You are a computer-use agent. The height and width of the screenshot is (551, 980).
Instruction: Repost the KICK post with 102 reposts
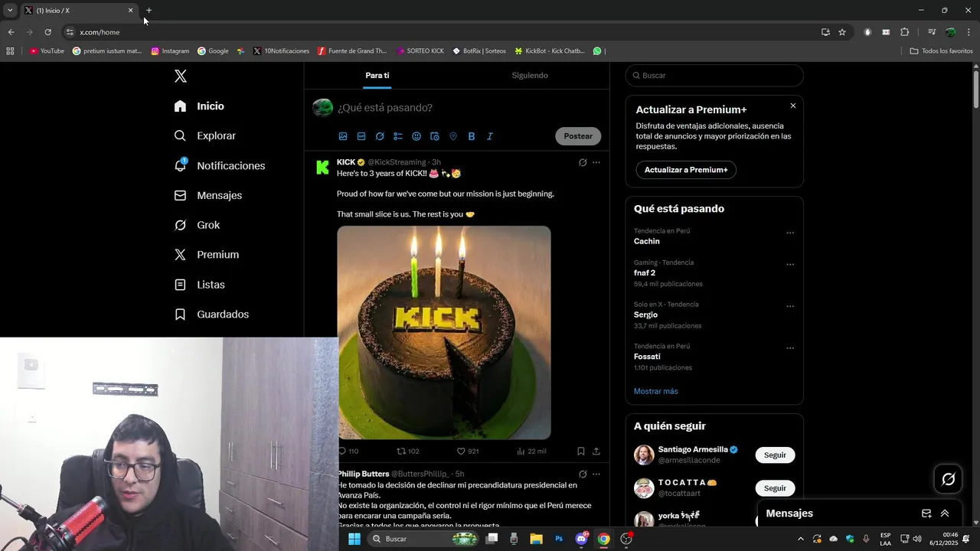coord(407,452)
